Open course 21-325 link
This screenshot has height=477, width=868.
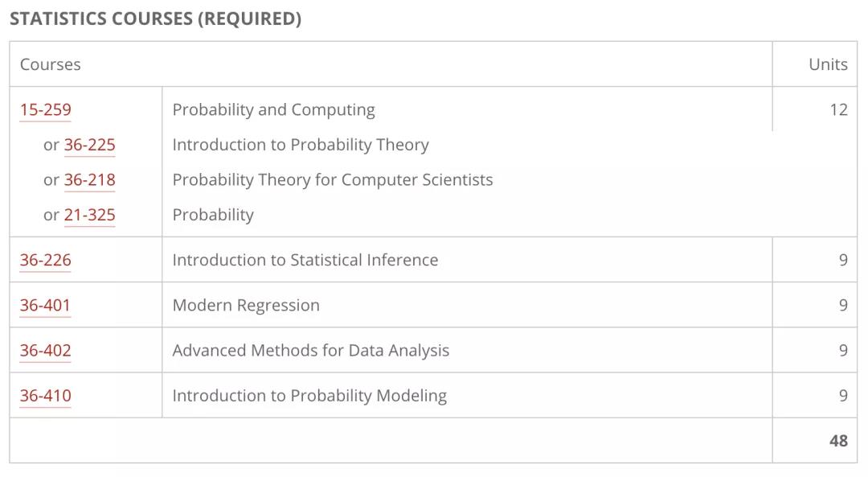coord(89,216)
